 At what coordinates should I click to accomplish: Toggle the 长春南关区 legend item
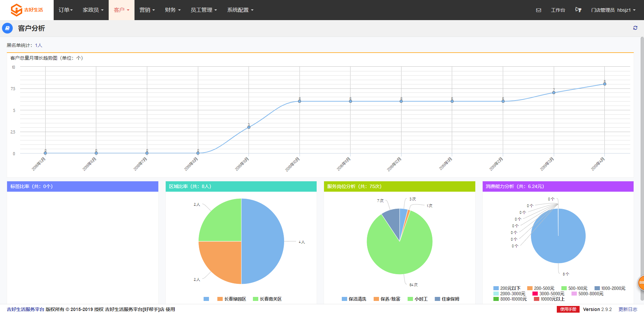click(267, 299)
